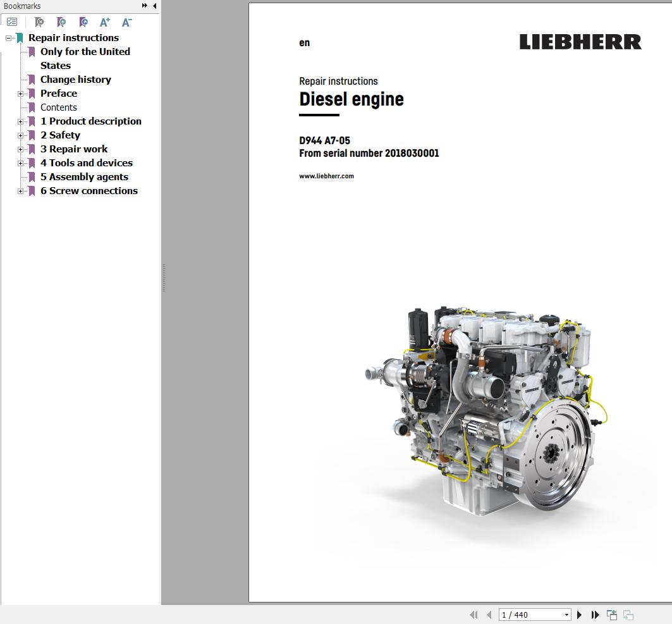Click the bookmark icon beside 5 Assembly agents

pyautogui.click(x=32, y=177)
